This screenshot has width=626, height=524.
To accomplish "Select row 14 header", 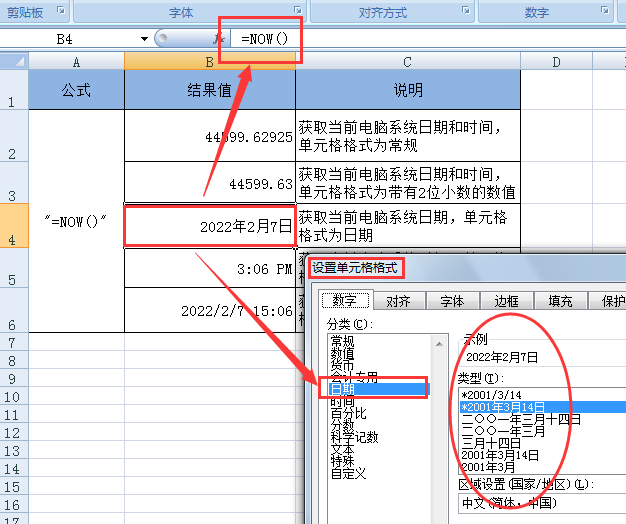I will (14, 469).
